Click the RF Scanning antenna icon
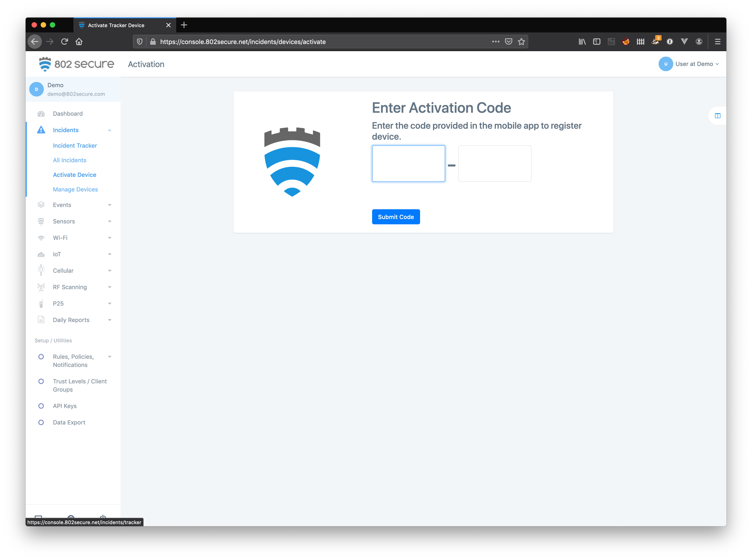Viewport: 752px width, 560px height. click(x=41, y=287)
